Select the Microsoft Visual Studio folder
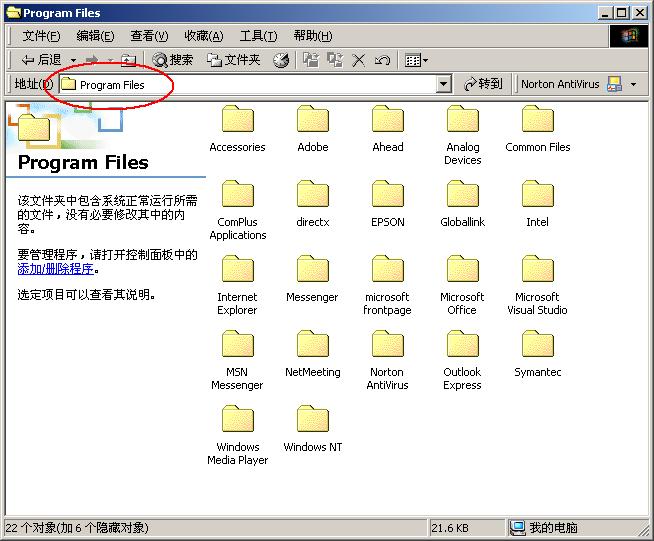The width and height of the screenshot is (654, 541). point(537,286)
